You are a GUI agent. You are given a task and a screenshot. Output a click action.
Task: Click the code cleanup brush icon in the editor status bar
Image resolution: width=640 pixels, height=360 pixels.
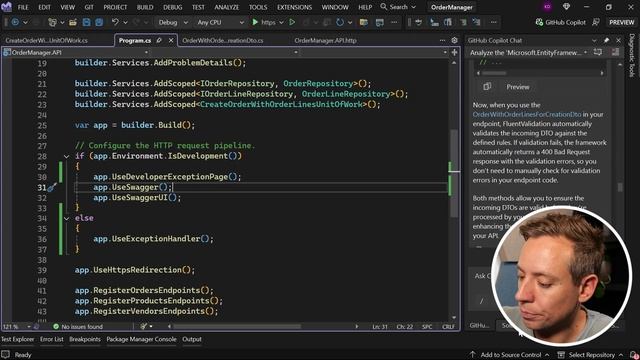pos(143,327)
